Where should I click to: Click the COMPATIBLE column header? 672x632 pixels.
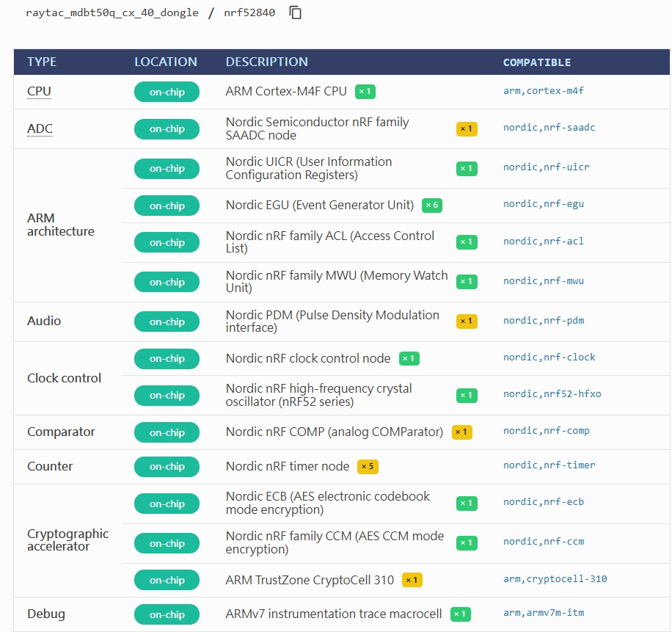click(536, 62)
